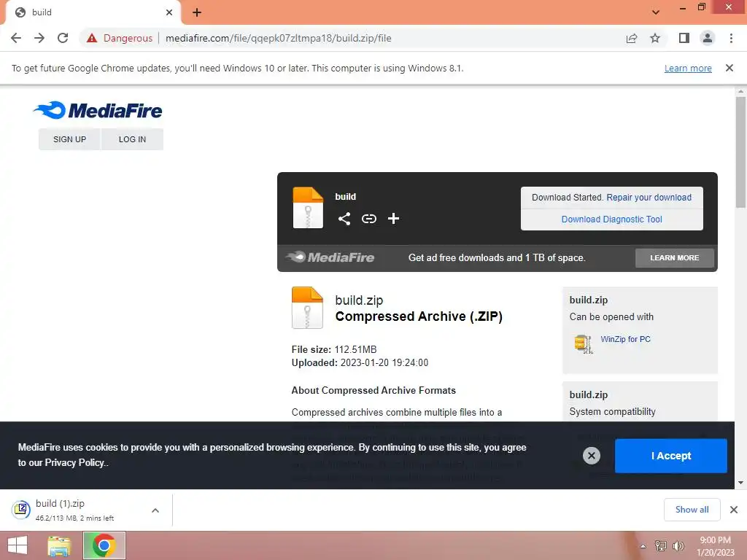
Task: Click the Chrome taskbar icon
Action: (x=104, y=545)
